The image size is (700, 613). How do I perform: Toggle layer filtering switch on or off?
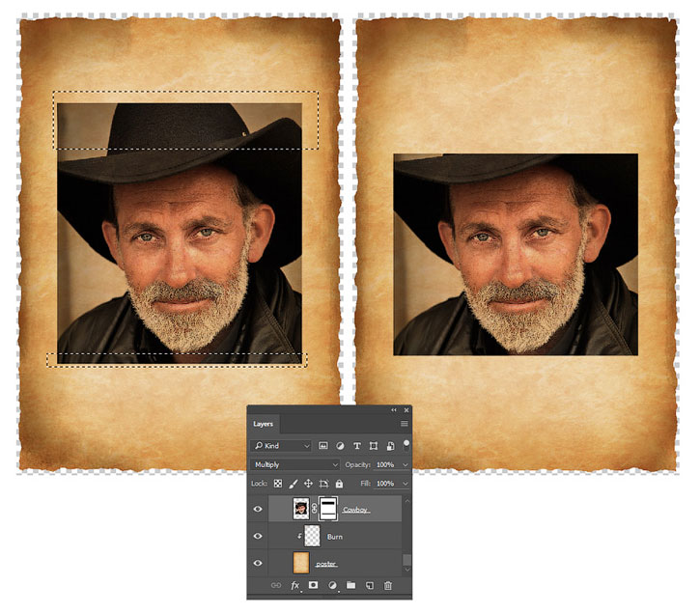click(x=406, y=445)
